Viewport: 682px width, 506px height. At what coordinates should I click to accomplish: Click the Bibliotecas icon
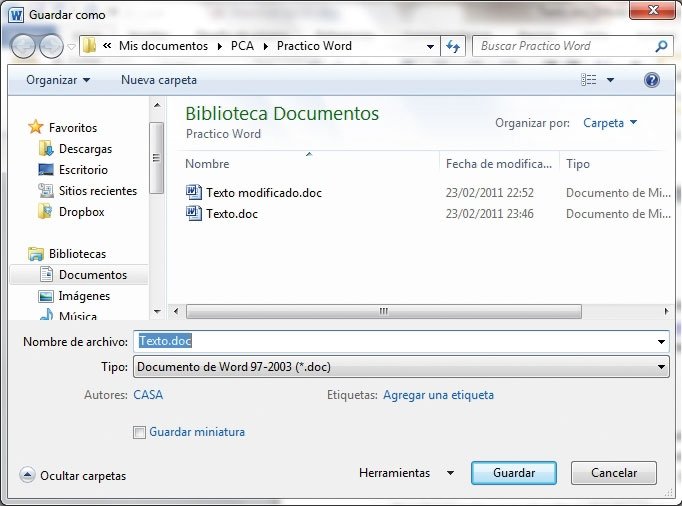[36, 254]
